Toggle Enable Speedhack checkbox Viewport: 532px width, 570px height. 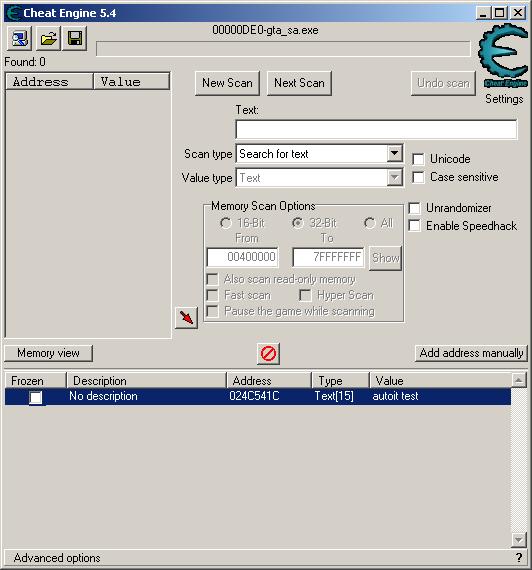415,226
